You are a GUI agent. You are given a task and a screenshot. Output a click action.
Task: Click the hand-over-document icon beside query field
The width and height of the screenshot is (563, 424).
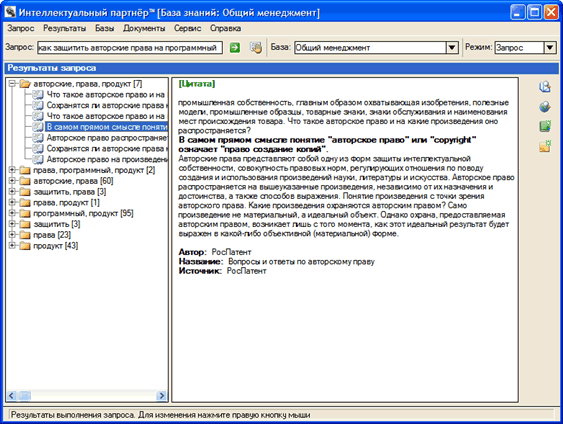point(256,47)
